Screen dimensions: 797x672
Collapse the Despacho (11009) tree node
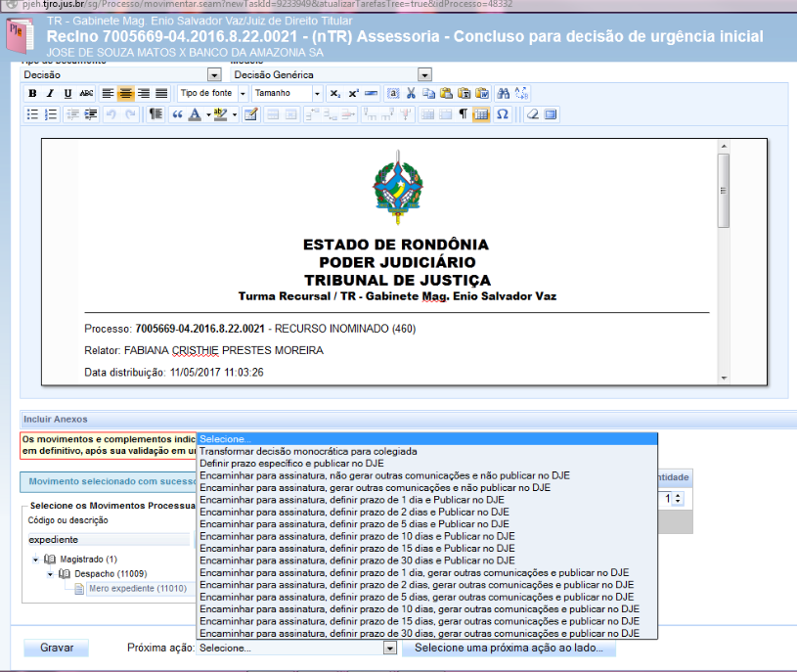(x=50, y=574)
